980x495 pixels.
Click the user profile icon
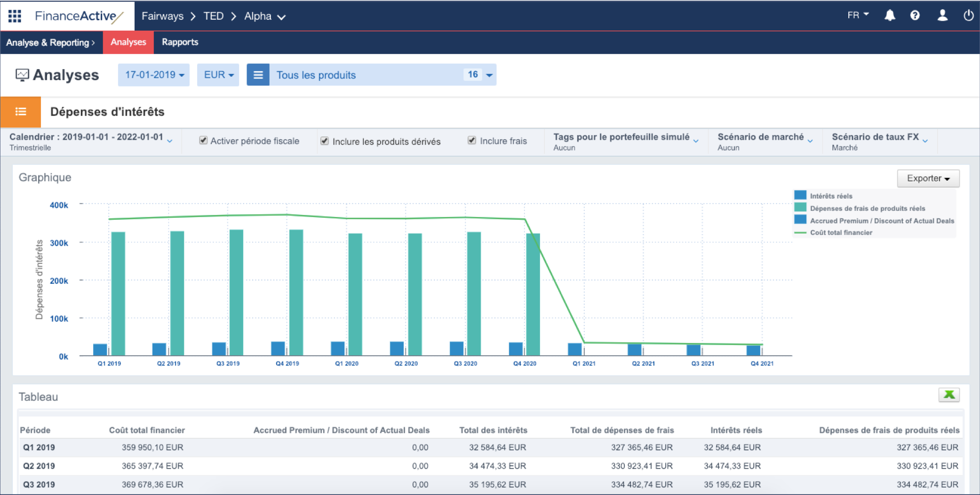coord(942,15)
